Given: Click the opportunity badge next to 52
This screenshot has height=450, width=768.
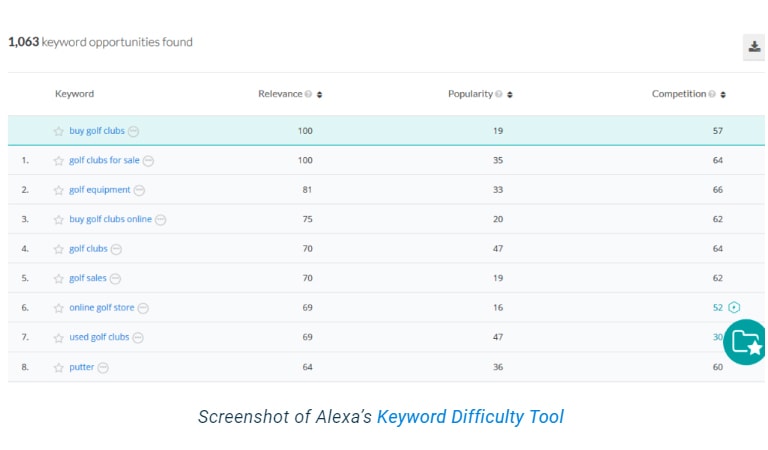Looking at the screenshot, I should (734, 308).
